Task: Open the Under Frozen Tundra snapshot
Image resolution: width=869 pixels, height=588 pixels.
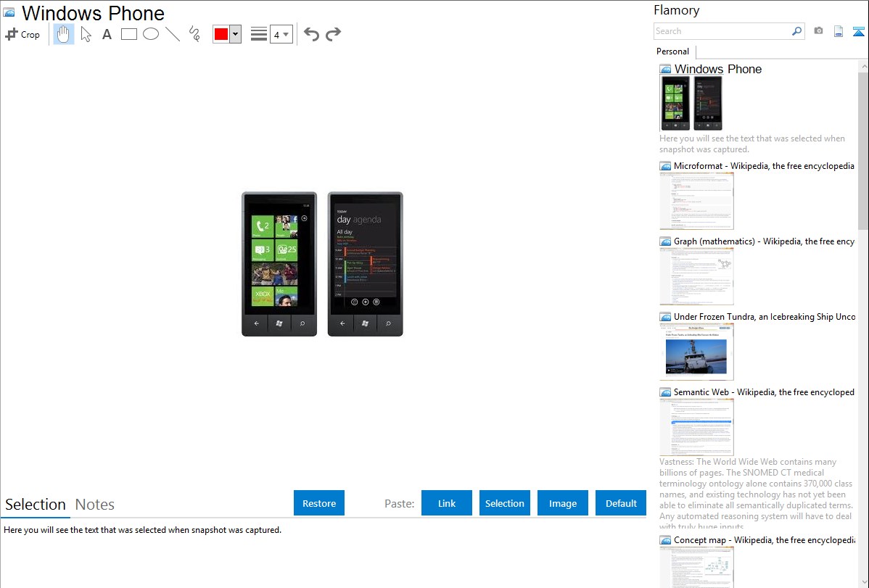Action: [765, 316]
